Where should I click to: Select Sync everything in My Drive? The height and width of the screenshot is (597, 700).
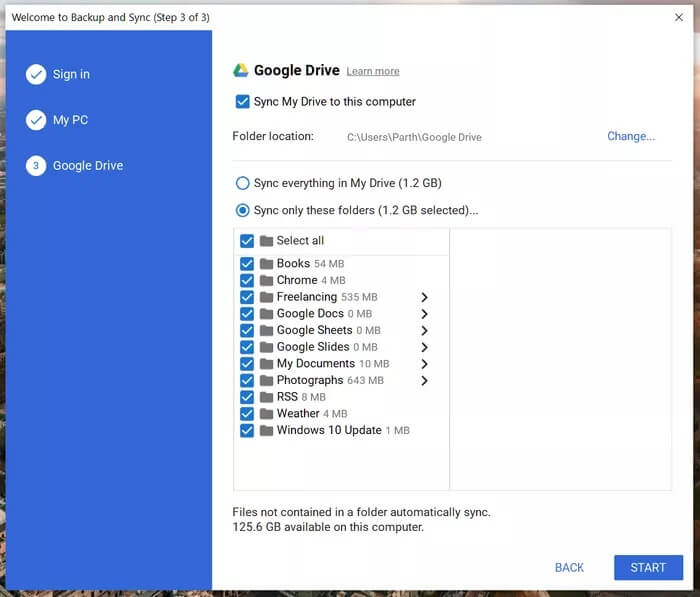(242, 183)
